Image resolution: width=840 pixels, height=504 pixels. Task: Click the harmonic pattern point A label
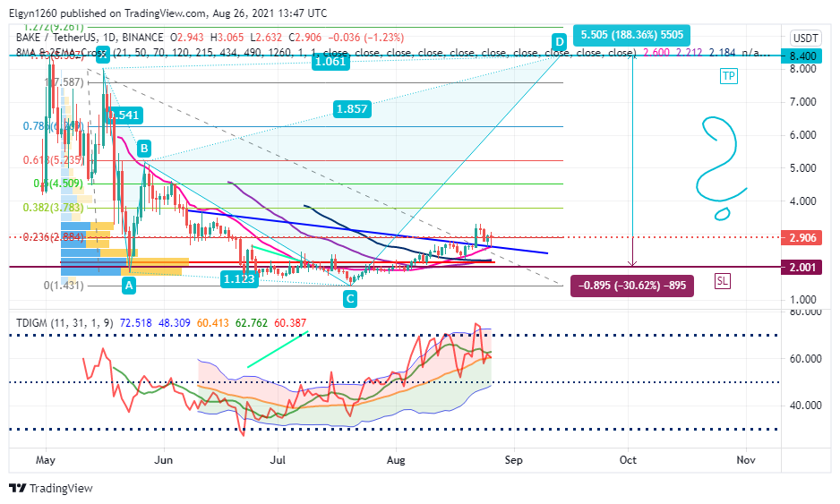(x=129, y=286)
